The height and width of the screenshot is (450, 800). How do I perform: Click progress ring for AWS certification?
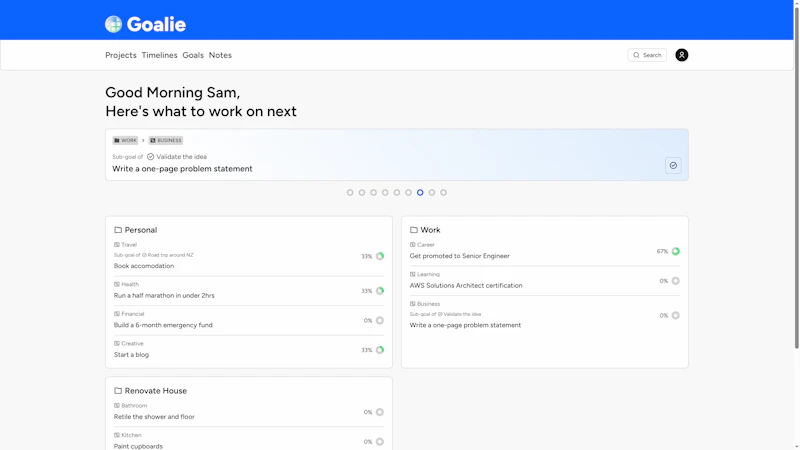pos(676,281)
